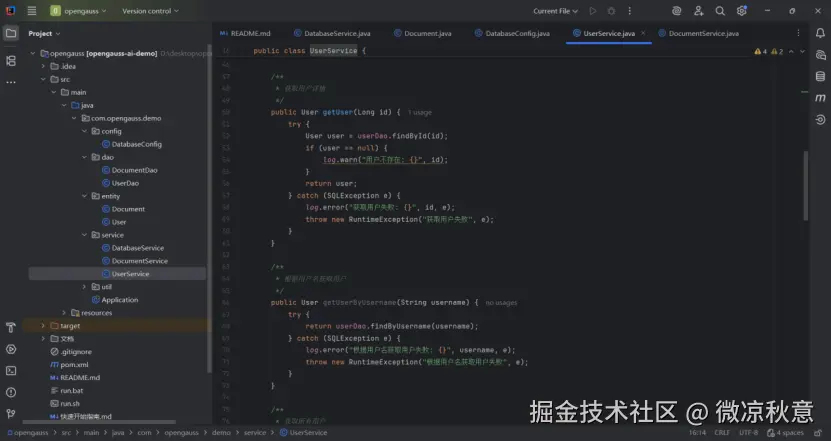The height and width of the screenshot is (442, 831).
Task: Open IDE settings gear
Action: pyautogui.click(x=741, y=11)
